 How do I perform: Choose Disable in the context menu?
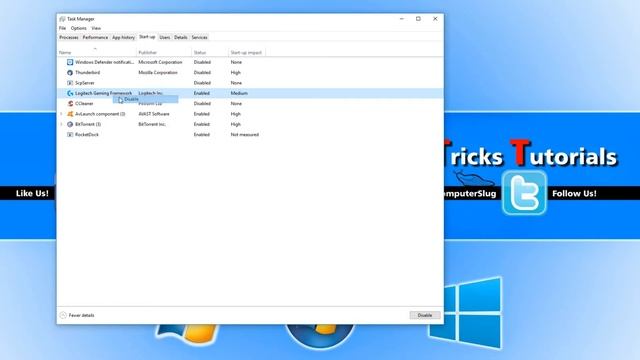click(145, 99)
